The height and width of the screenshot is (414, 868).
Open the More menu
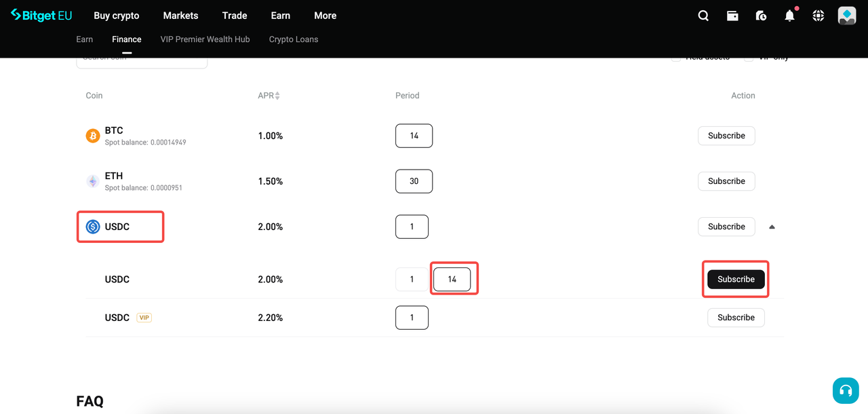pos(325,16)
